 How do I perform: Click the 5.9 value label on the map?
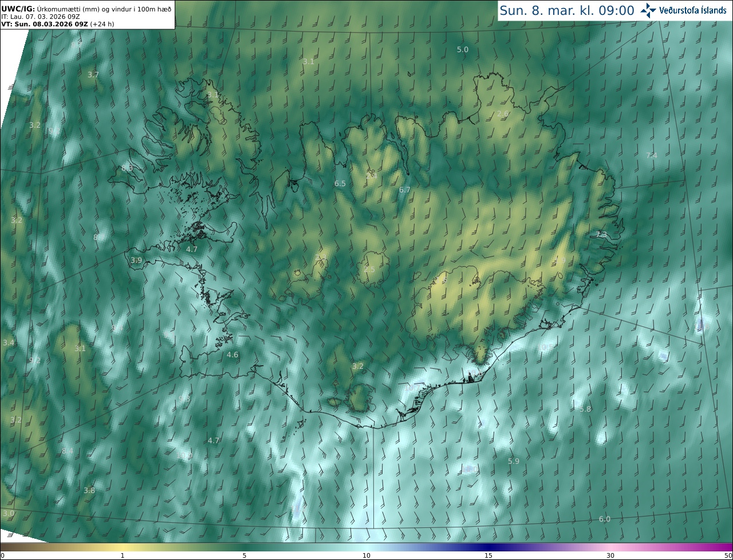514,462
